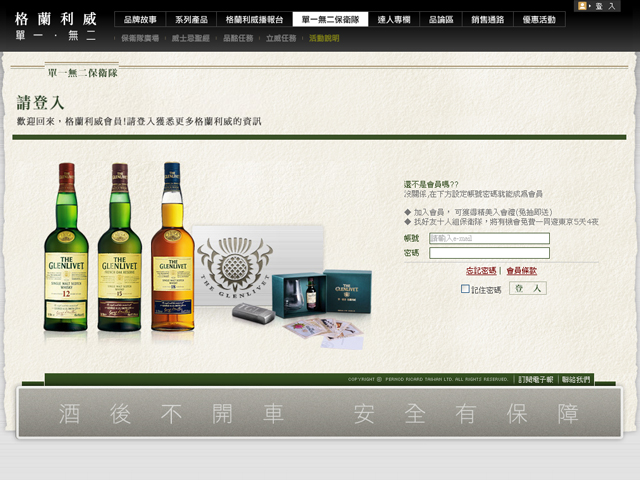Tick the 記住密碼 checkbox
Viewport: 640px width, 480px height.
coord(465,289)
